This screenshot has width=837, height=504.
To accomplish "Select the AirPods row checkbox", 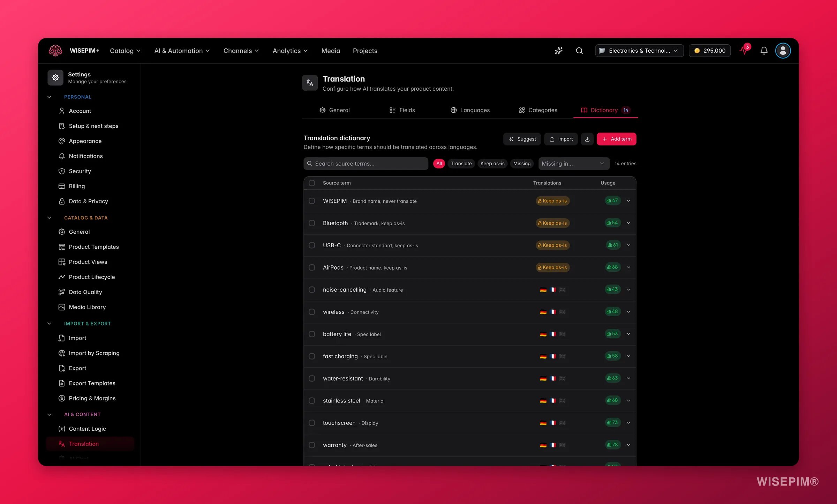I will tap(312, 268).
